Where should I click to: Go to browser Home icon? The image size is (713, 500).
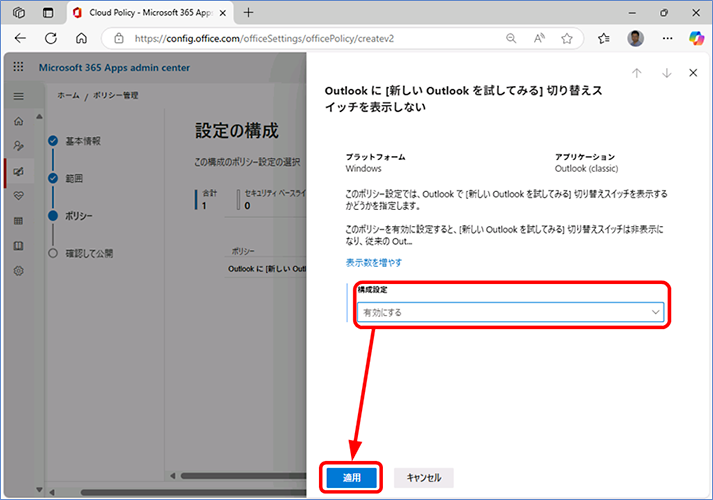coord(81,39)
